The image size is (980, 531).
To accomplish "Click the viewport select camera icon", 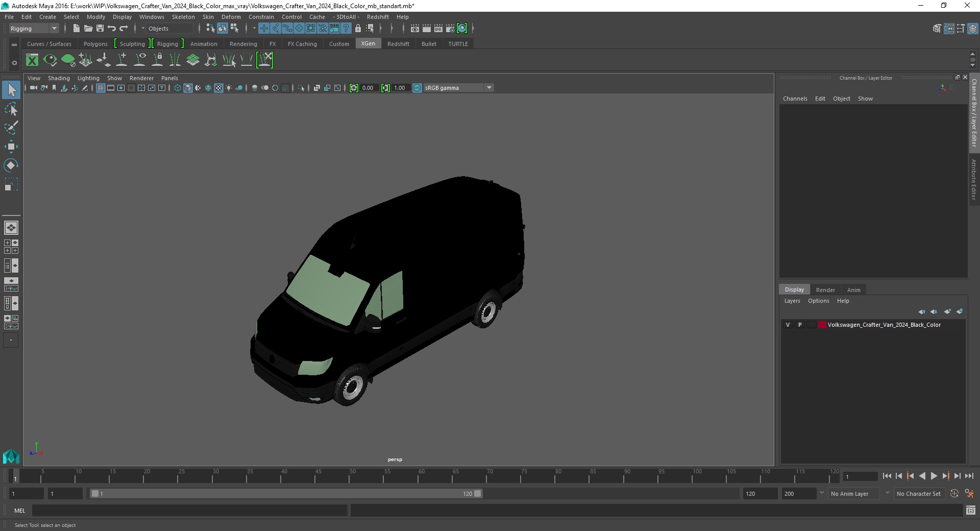I will (34, 88).
